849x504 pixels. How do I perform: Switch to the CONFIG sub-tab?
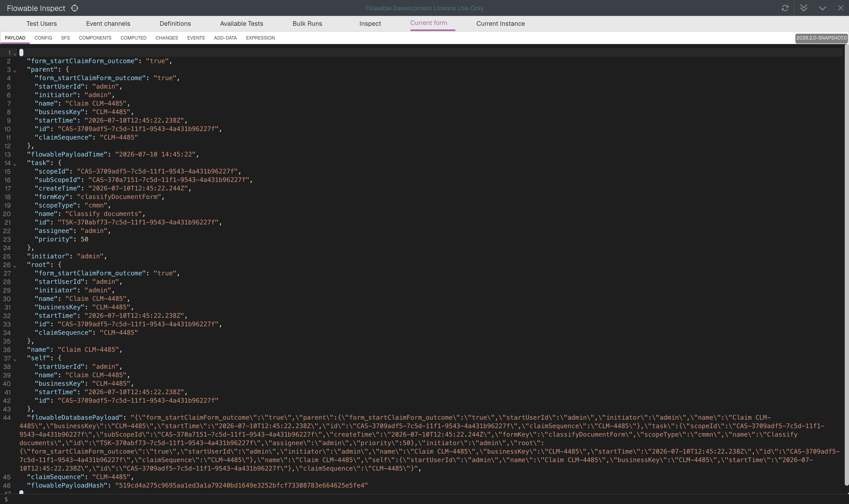[x=43, y=38]
